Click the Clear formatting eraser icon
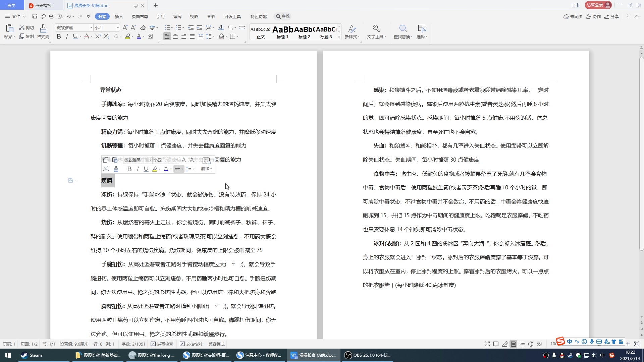This screenshot has height=362, width=644. tap(143, 27)
